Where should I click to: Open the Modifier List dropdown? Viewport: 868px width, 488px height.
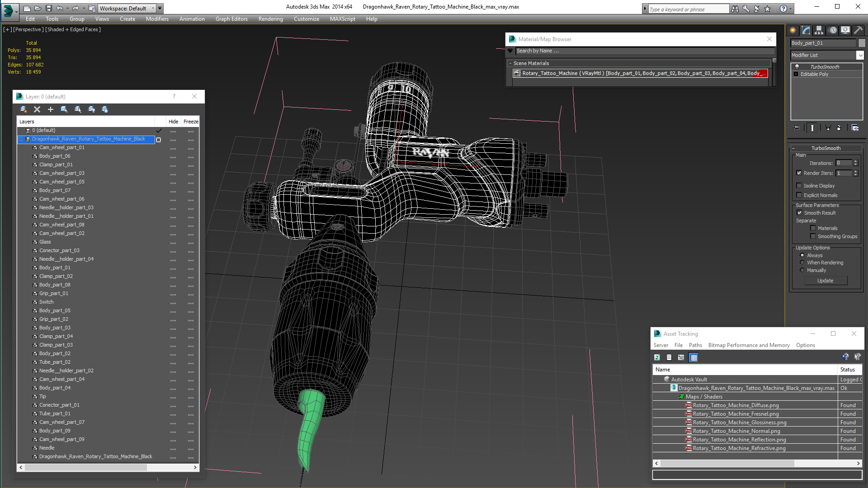(x=860, y=55)
